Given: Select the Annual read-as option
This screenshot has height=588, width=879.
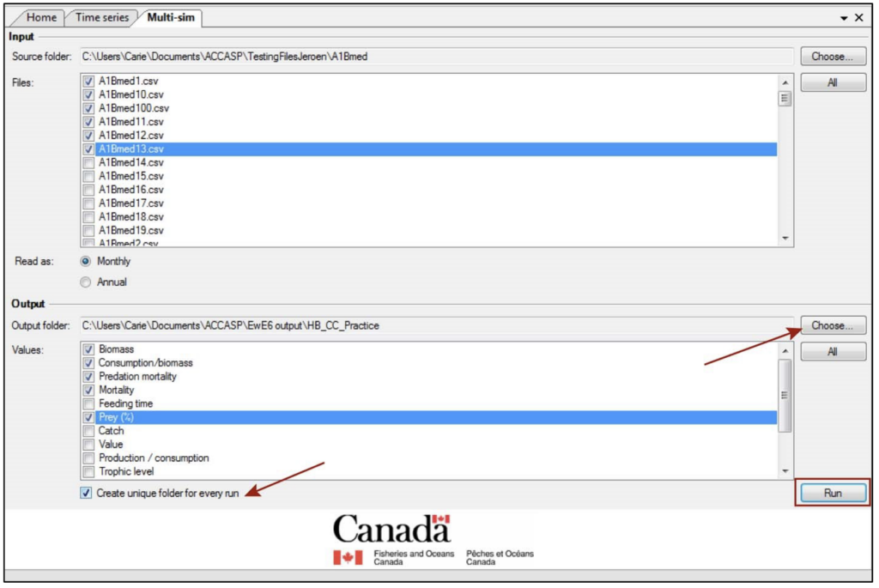Looking at the screenshot, I should point(86,282).
